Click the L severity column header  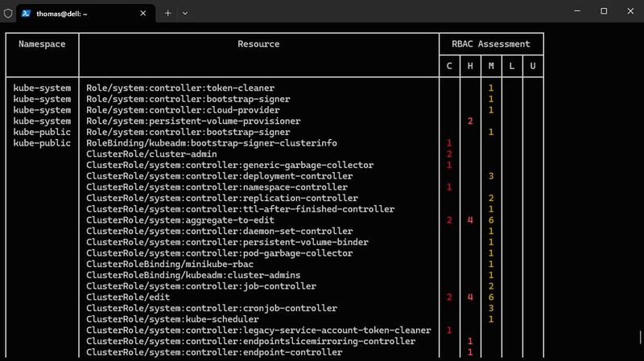point(512,66)
